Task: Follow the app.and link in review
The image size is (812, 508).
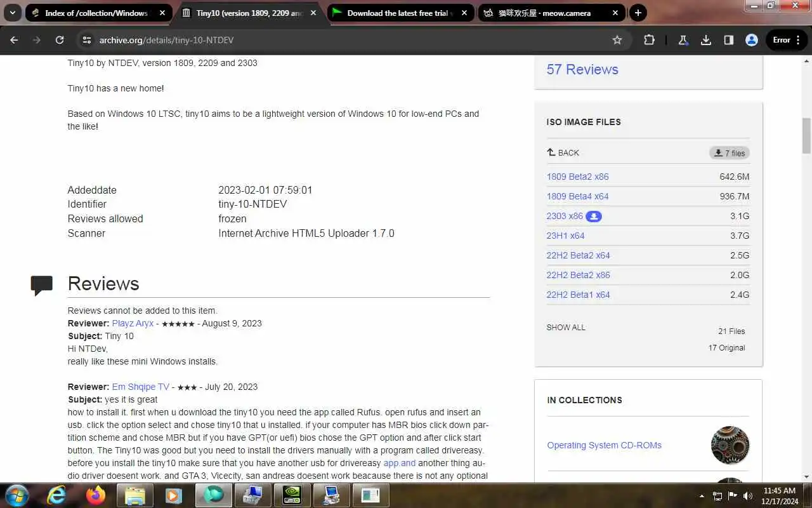Action: (x=400, y=463)
